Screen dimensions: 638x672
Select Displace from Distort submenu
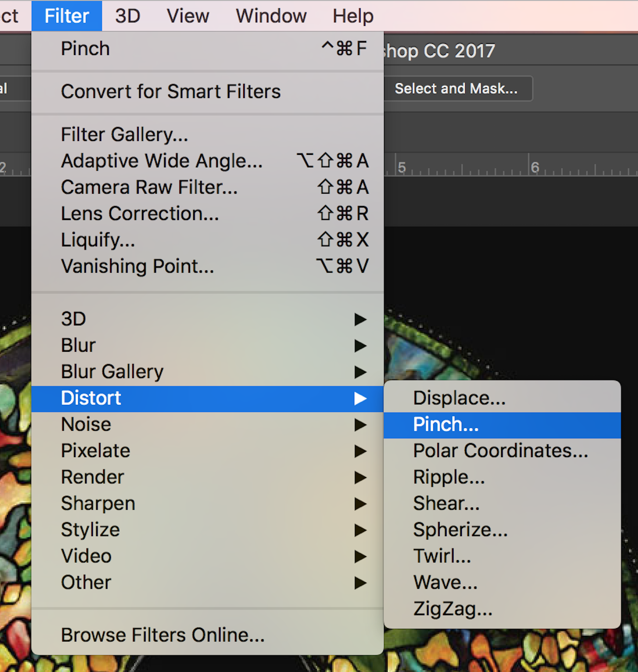[459, 398]
